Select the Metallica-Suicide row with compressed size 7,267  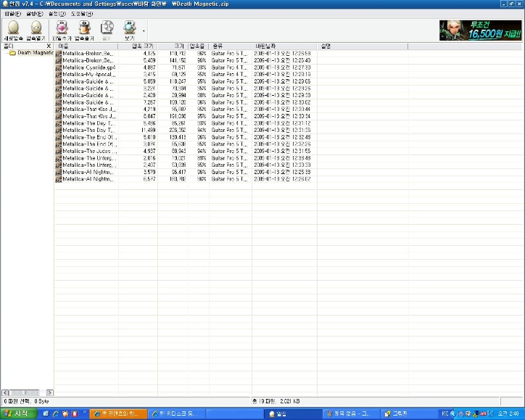(x=186, y=102)
